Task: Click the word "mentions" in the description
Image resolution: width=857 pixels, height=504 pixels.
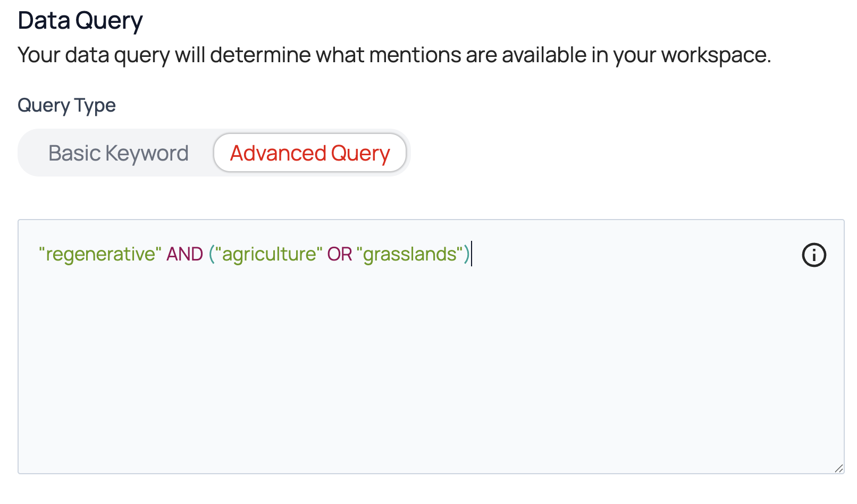Action: tap(415, 55)
